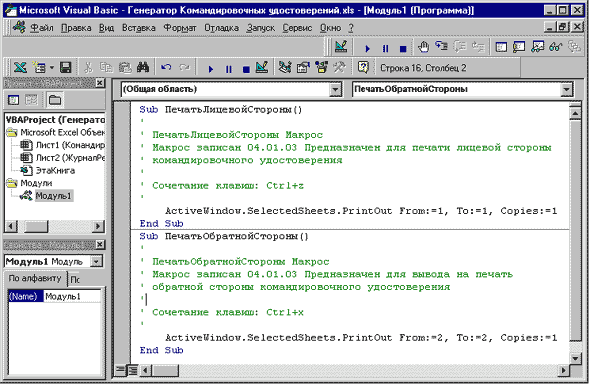The height and width of the screenshot is (385, 590).
Task: Open the Сервис menu
Action: (x=297, y=28)
